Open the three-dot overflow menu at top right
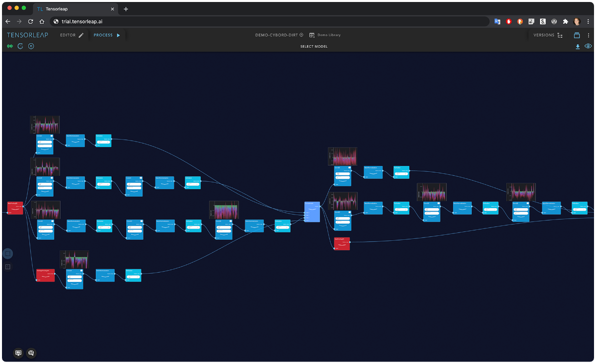The width and height of the screenshot is (596, 364). pyautogui.click(x=589, y=35)
